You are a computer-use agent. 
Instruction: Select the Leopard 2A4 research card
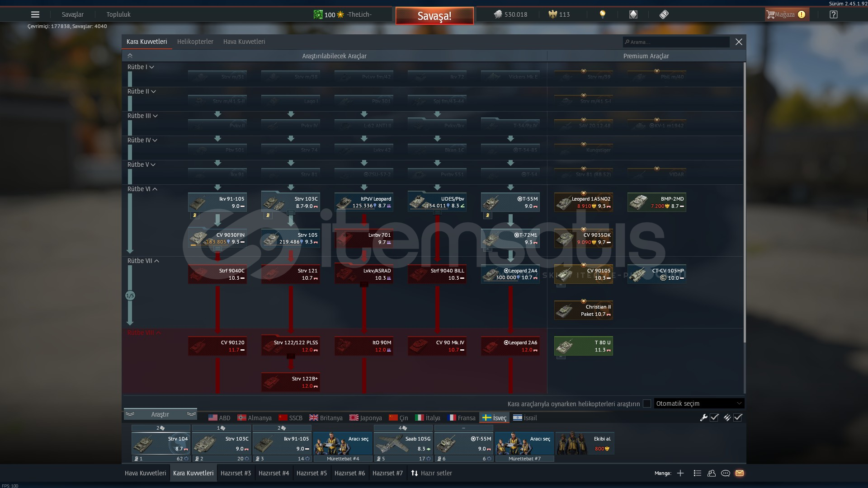[510, 274]
